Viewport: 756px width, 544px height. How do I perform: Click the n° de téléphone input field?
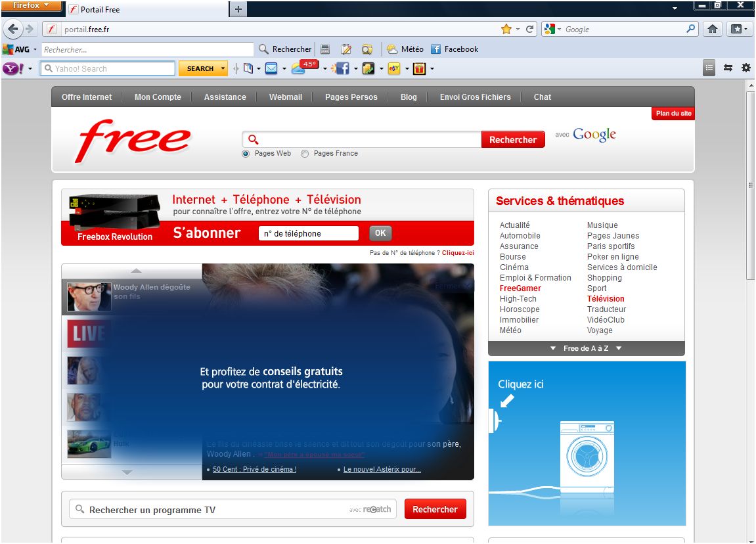[x=309, y=233]
